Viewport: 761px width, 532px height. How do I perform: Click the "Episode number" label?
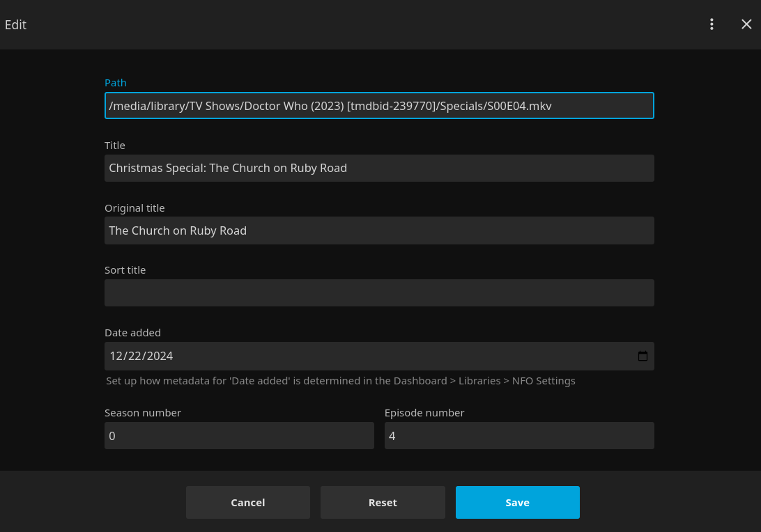(x=424, y=413)
